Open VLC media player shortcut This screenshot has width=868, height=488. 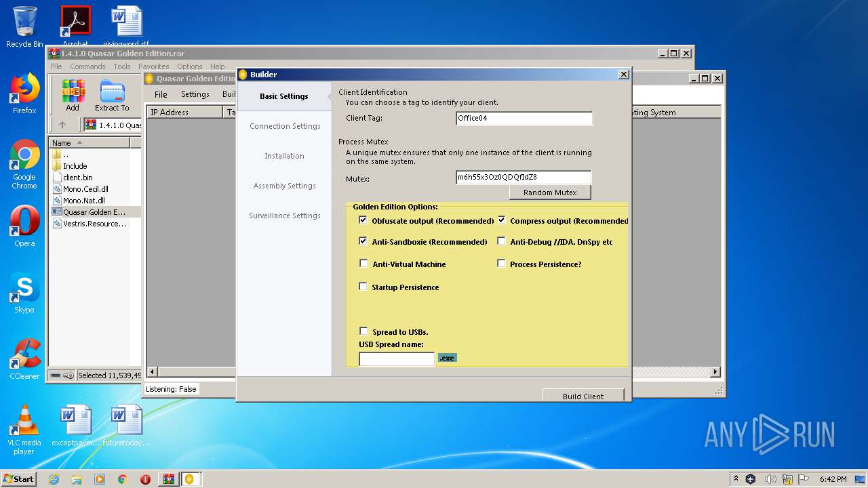pyautogui.click(x=24, y=430)
